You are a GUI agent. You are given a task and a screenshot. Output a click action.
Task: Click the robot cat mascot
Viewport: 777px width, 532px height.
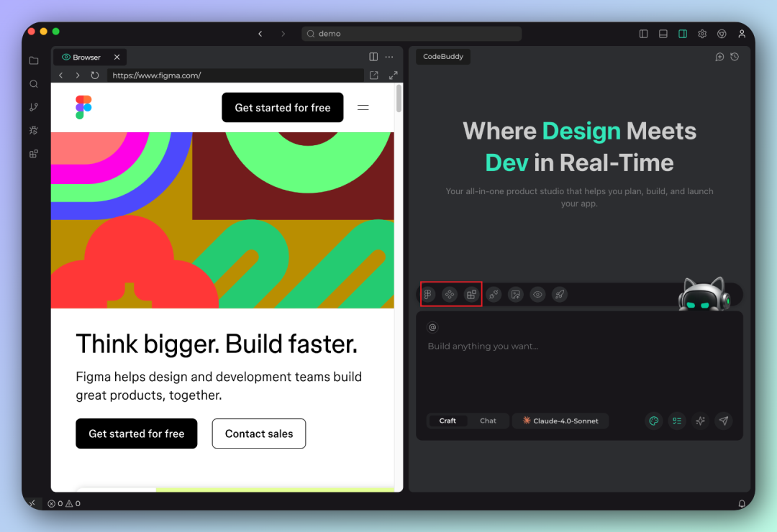pos(704,294)
